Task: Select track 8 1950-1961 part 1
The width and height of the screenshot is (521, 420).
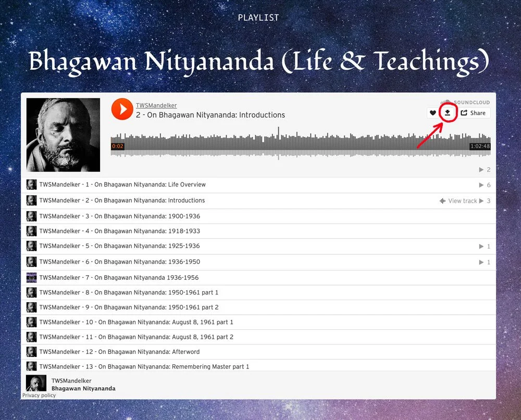Action: [x=258, y=293]
